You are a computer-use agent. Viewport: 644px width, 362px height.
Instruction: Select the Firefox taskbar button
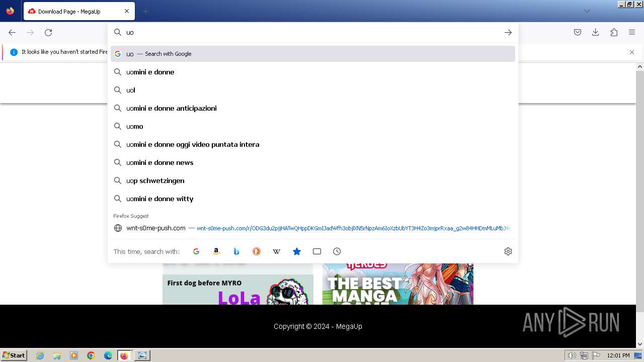coord(124,355)
